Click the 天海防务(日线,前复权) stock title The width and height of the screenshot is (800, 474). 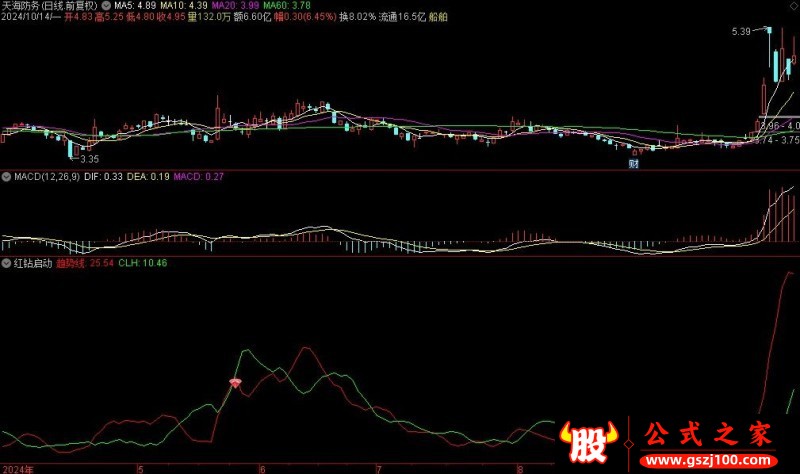point(49,6)
